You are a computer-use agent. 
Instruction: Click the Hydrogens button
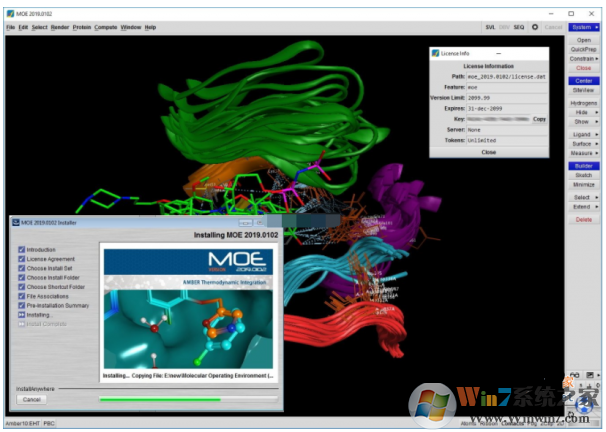point(584,103)
